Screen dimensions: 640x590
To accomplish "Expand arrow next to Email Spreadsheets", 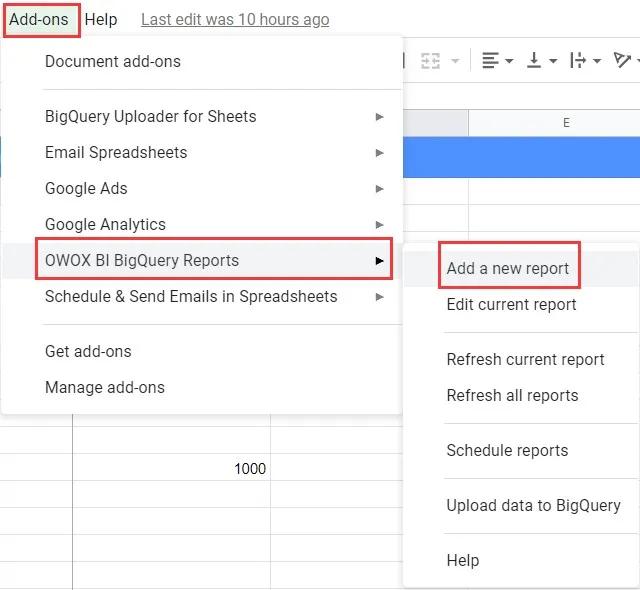I will pyautogui.click(x=380, y=153).
